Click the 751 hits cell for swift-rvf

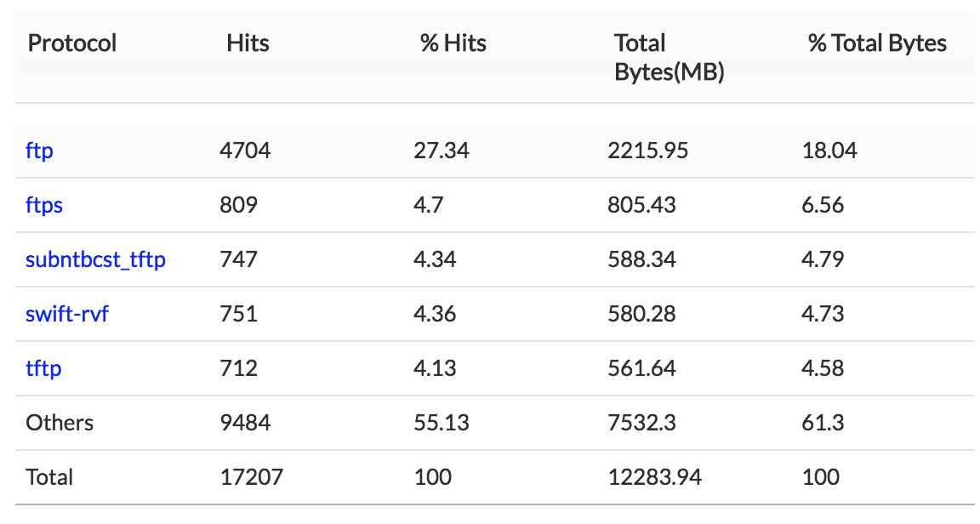coord(238,315)
